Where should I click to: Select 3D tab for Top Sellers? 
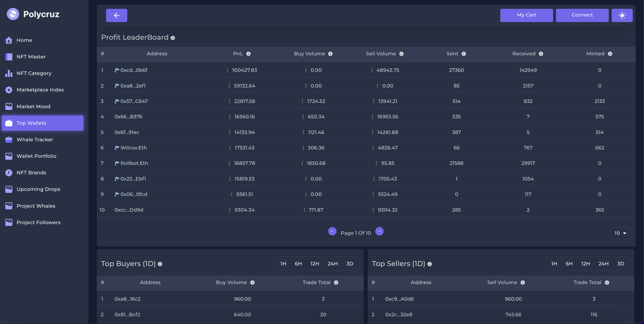(x=620, y=264)
